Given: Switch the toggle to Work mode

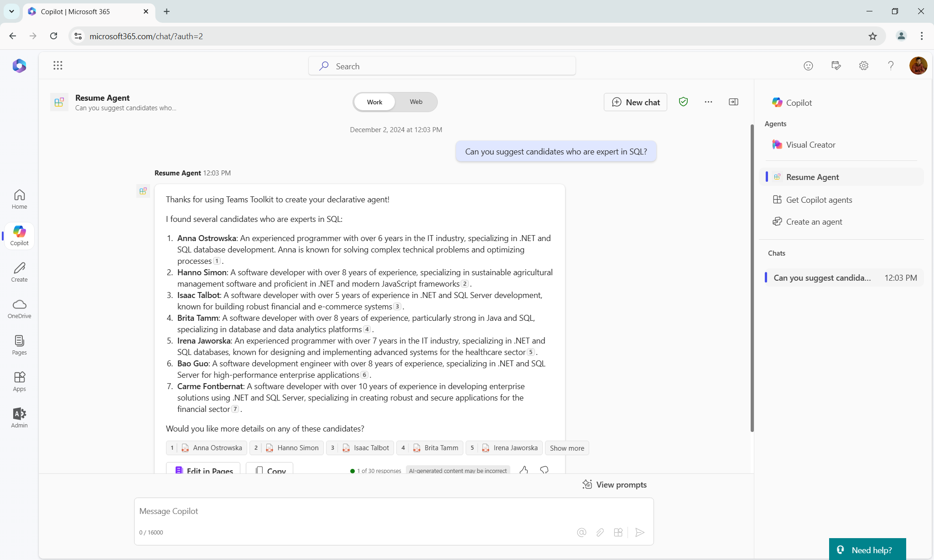Looking at the screenshot, I should click(374, 102).
